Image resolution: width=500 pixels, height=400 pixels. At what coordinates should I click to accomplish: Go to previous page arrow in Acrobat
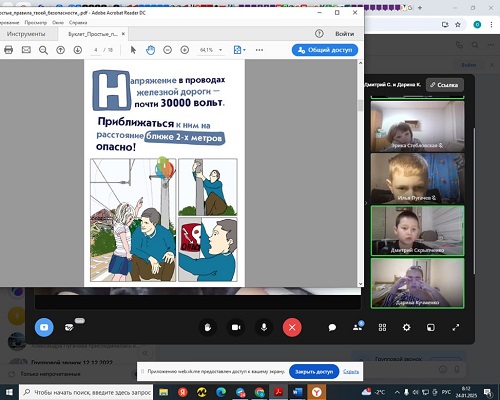click(60, 50)
